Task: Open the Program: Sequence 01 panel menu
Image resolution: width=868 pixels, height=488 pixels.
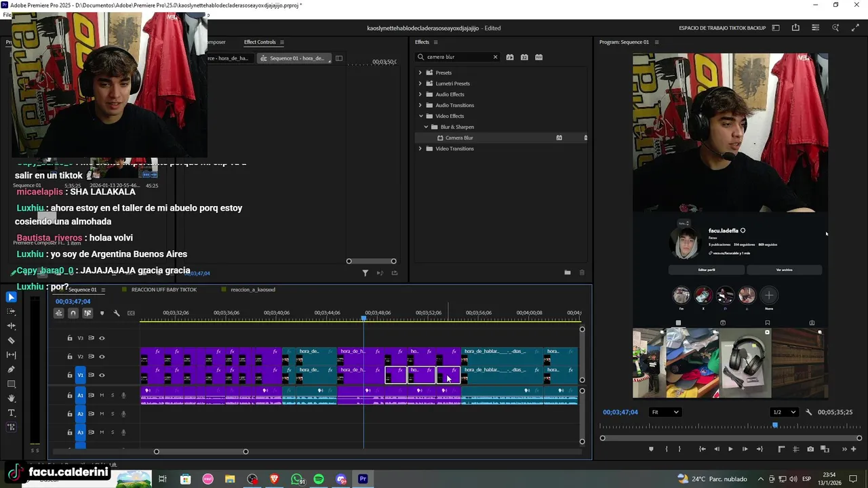Action: click(656, 42)
